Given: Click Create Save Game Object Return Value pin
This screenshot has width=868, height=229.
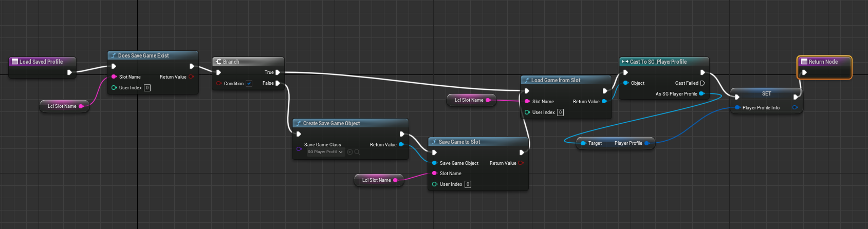Looking at the screenshot, I should (x=401, y=145).
